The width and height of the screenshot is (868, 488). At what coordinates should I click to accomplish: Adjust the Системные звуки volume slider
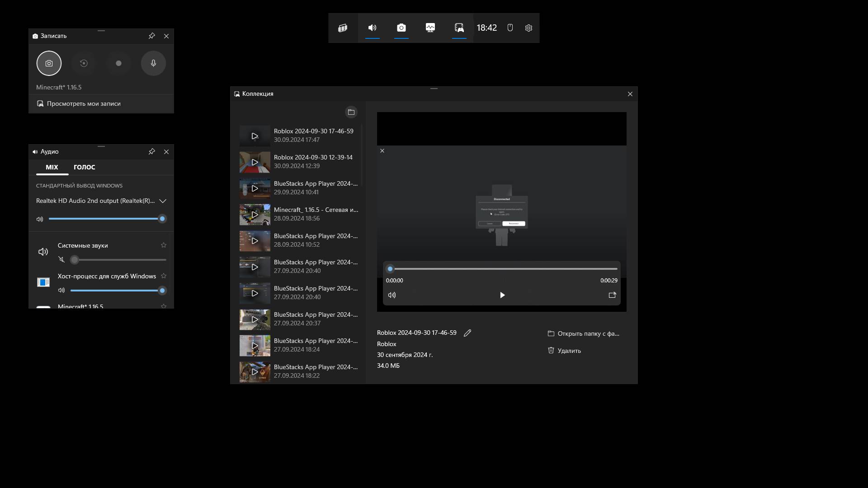coord(118,260)
